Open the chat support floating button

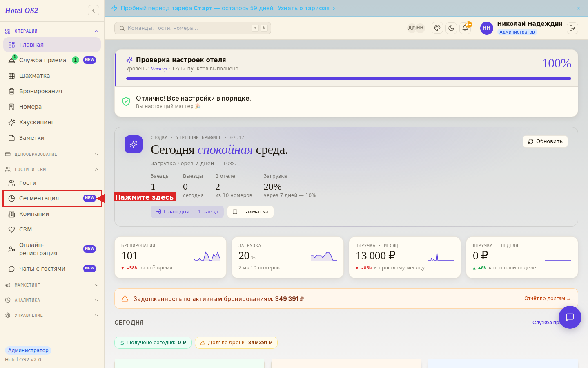[570, 317]
